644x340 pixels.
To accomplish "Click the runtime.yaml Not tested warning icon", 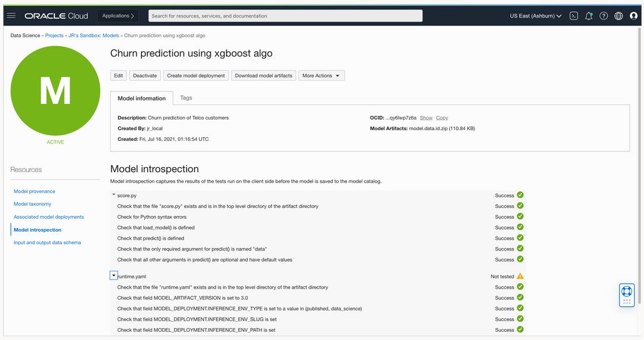I will click(x=520, y=276).
